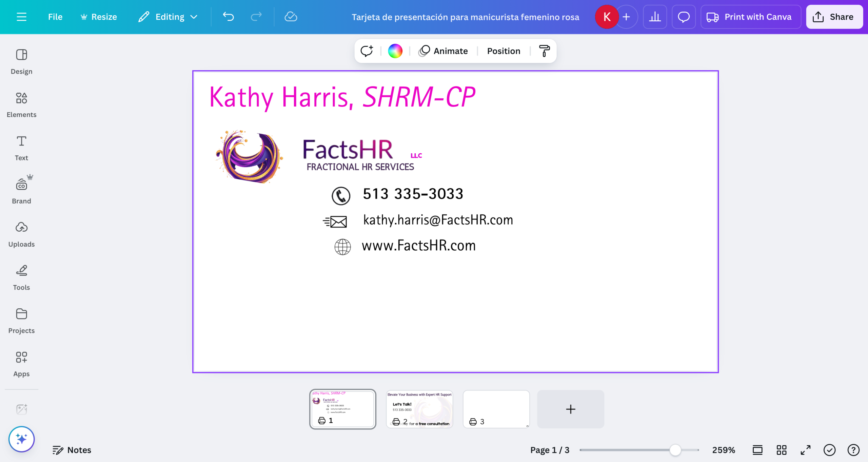The width and height of the screenshot is (868, 462).
Task: Open the Design panel
Action: pos(21,62)
